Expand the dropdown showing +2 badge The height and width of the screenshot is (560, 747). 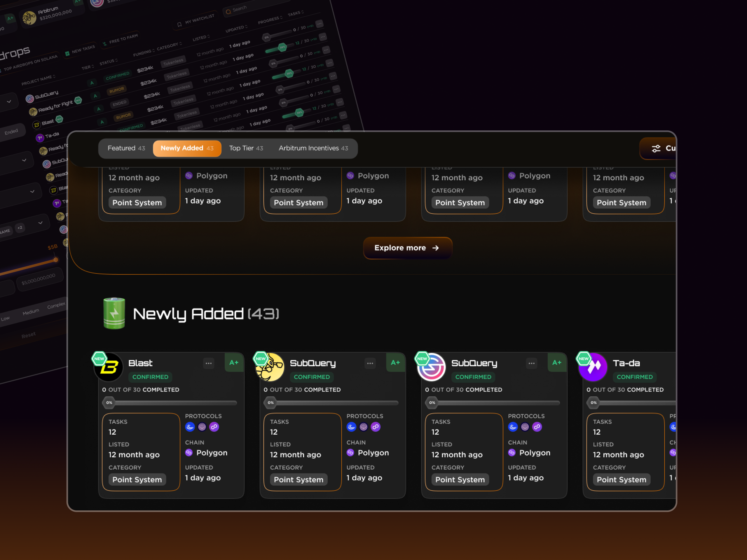[x=40, y=223]
